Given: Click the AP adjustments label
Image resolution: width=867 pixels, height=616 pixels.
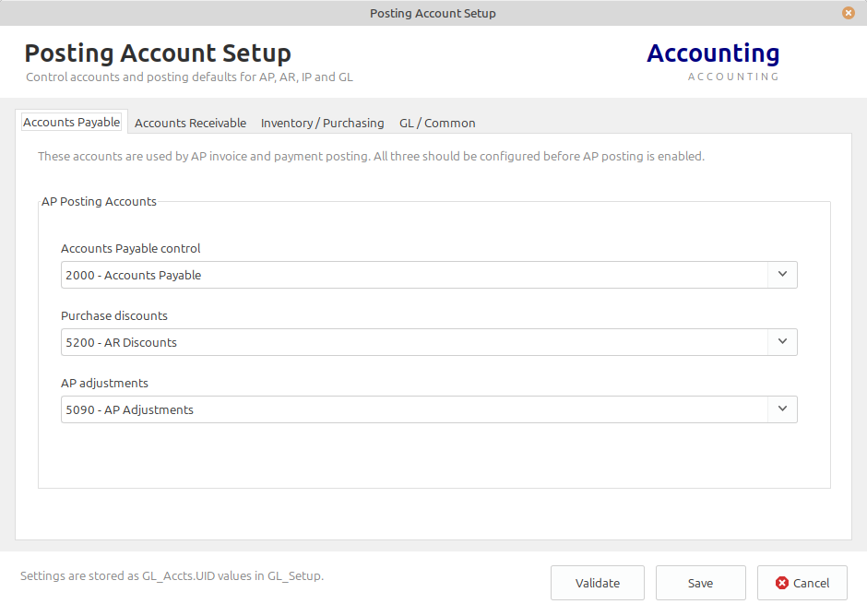Looking at the screenshot, I should 104,384.
